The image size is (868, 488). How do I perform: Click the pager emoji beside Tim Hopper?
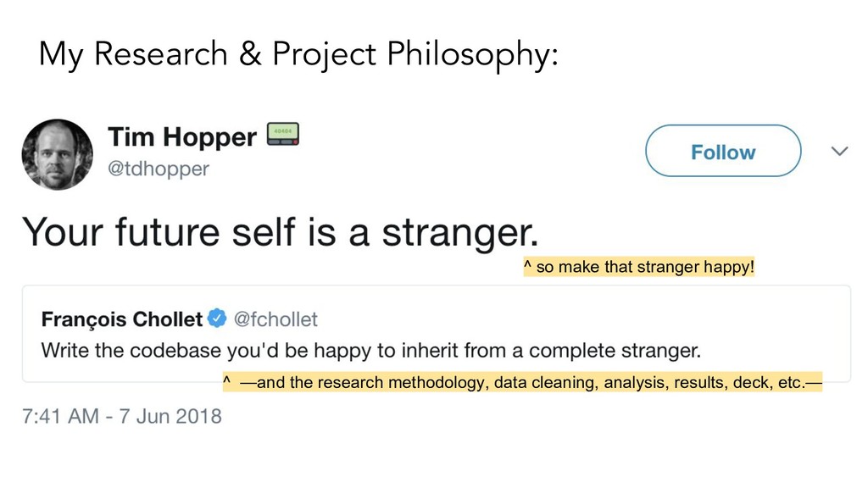pos(282,133)
